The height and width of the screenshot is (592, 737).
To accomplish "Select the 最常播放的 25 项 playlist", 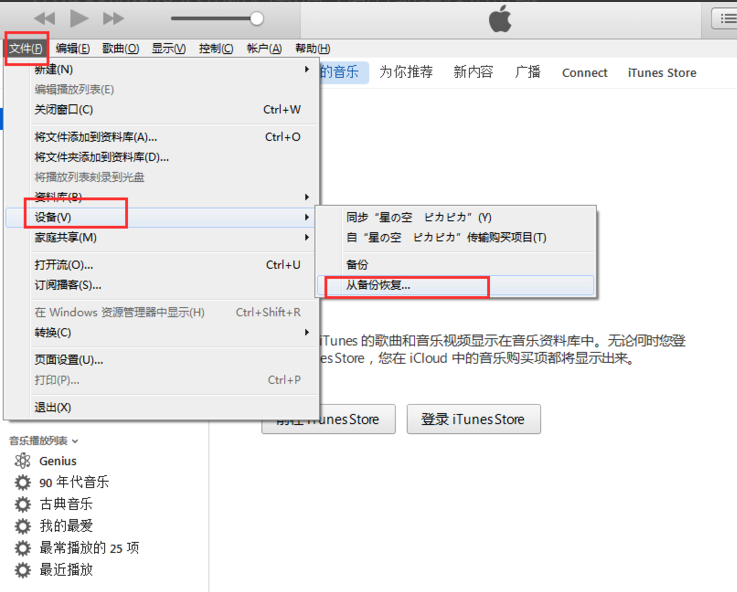I will point(89,548).
